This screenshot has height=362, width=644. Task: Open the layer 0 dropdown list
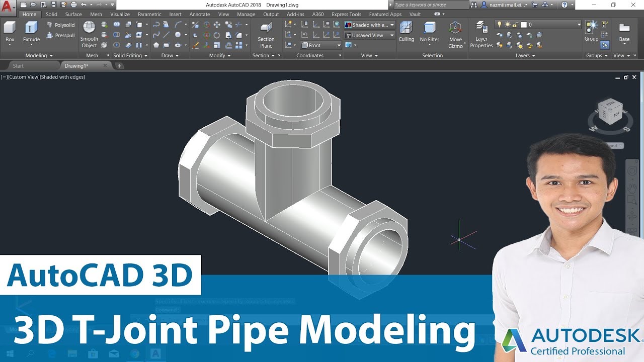point(538,25)
